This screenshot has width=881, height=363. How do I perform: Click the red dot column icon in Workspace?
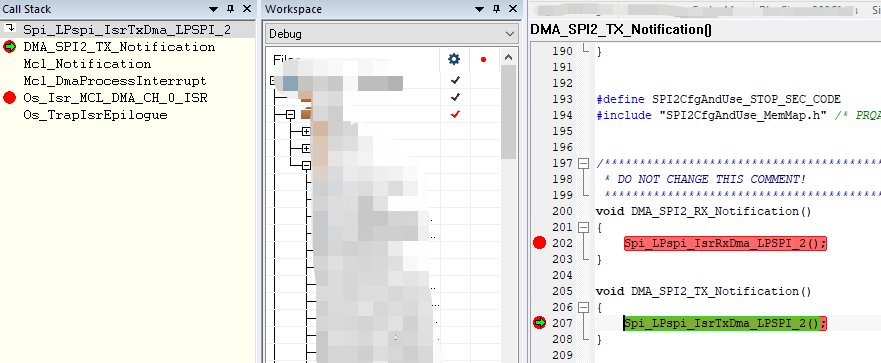(484, 59)
